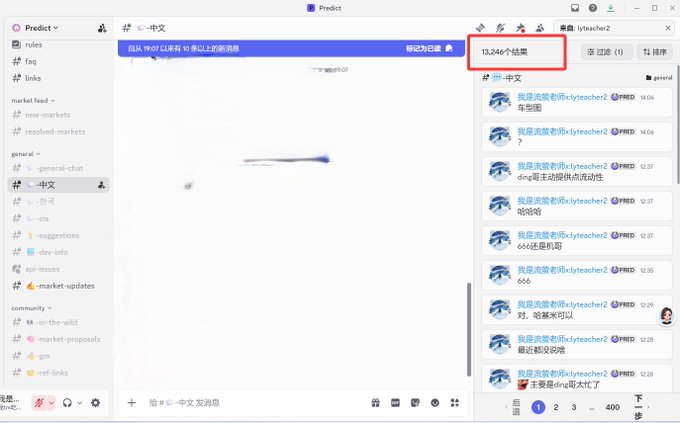Open the dev-info channel
The image size is (680, 423).
(x=59, y=252)
